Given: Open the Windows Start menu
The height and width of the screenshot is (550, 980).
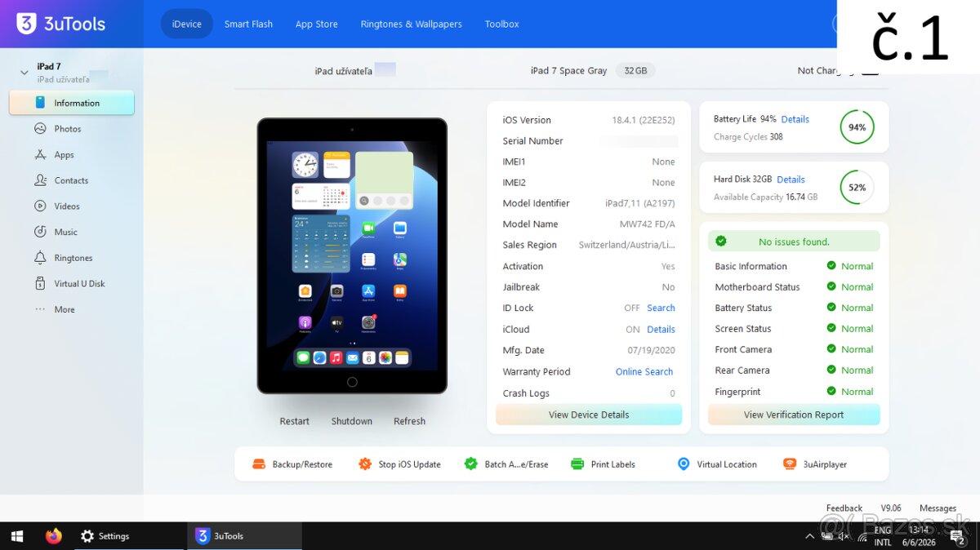Looking at the screenshot, I should [17, 536].
